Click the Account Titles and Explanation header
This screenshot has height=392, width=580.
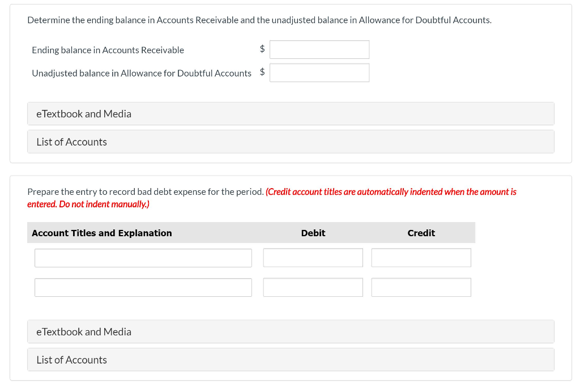(x=102, y=233)
